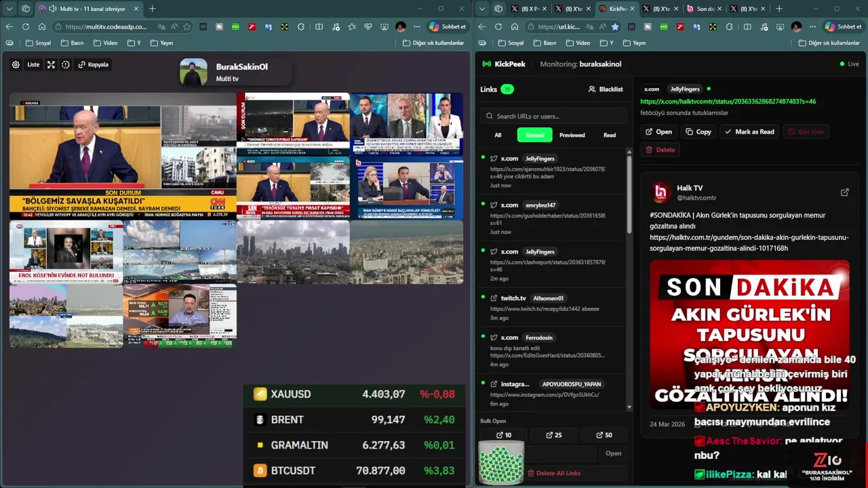The width and height of the screenshot is (868, 488).
Task: Open tab search dropdown in right window
Action: coord(482,9)
